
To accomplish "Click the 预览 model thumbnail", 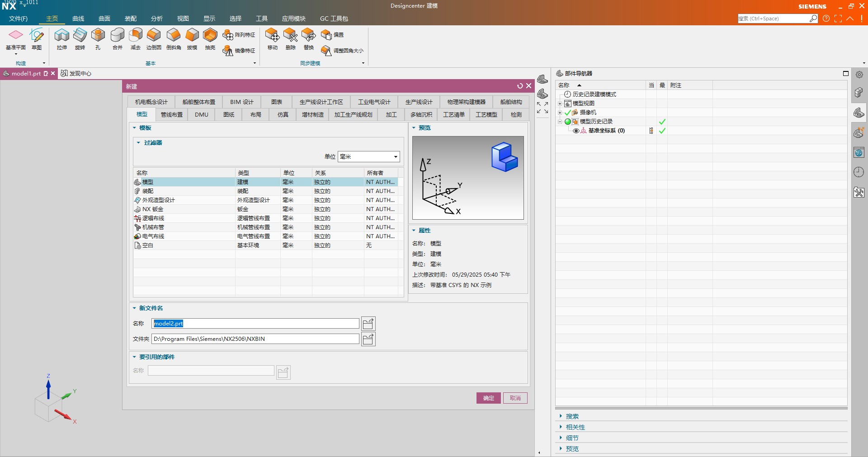I will 468,178.
